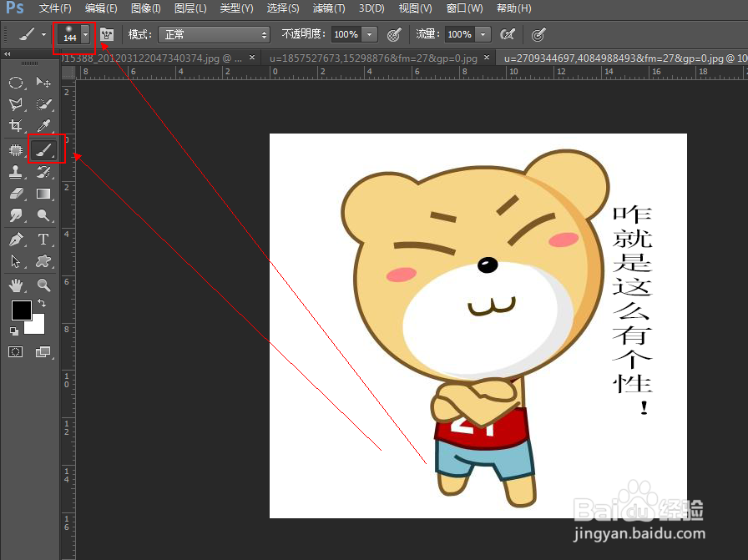The image size is (748, 560).
Task: Open the 图像(I) menu
Action: pyautogui.click(x=145, y=8)
